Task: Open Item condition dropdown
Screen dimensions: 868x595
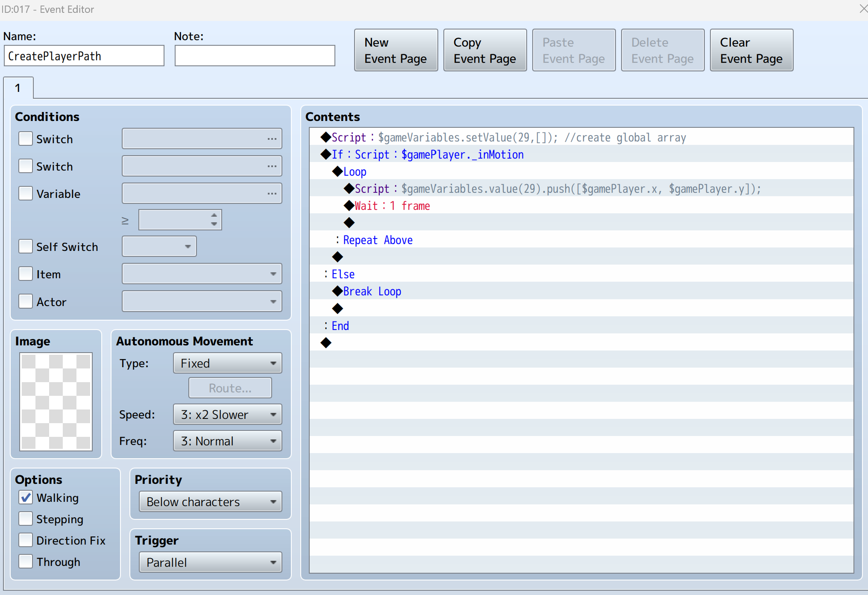Action: point(202,274)
